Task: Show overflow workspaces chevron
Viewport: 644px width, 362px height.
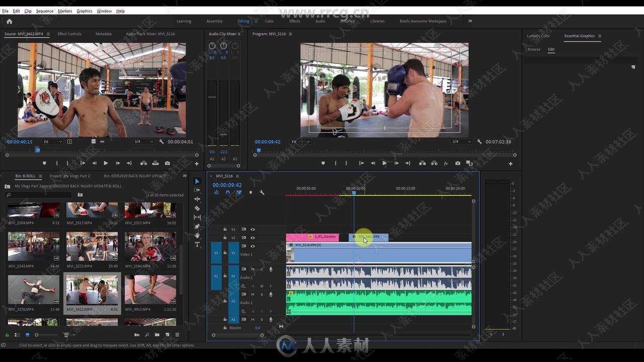Action: point(470,21)
